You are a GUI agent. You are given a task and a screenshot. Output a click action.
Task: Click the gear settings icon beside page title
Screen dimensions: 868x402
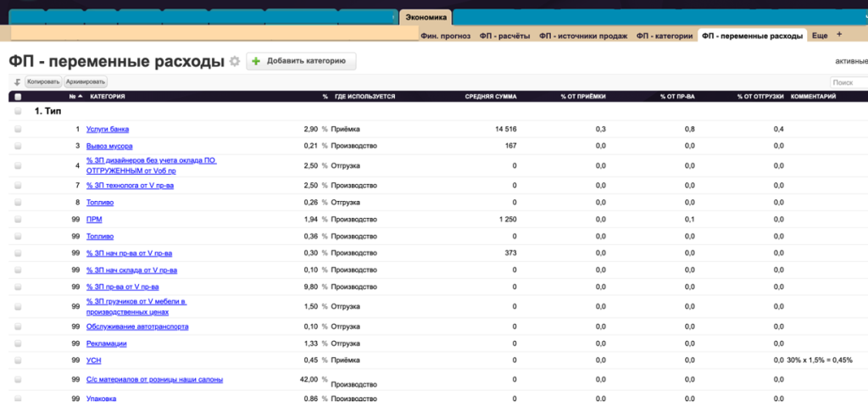click(235, 62)
